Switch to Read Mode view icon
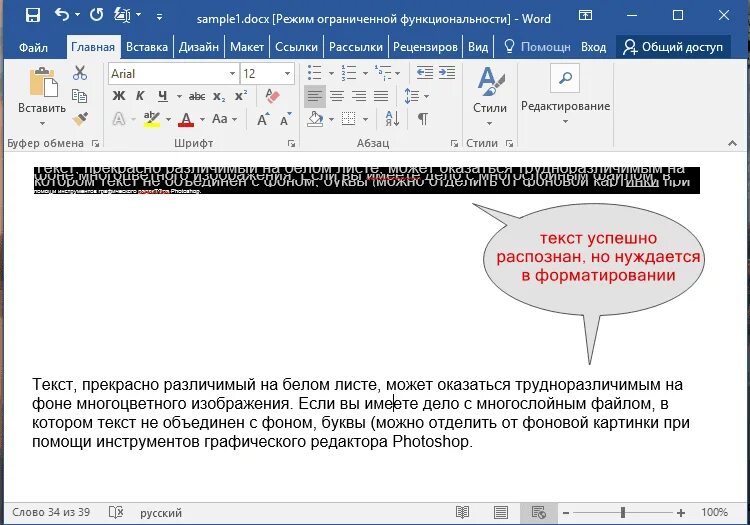Image resolution: width=750 pixels, height=525 pixels. coord(463,513)
